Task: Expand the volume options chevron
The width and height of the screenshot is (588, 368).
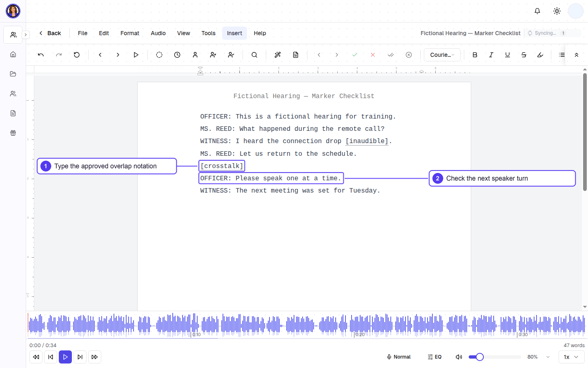Action: pyautogui.click(x=548, y=357)
